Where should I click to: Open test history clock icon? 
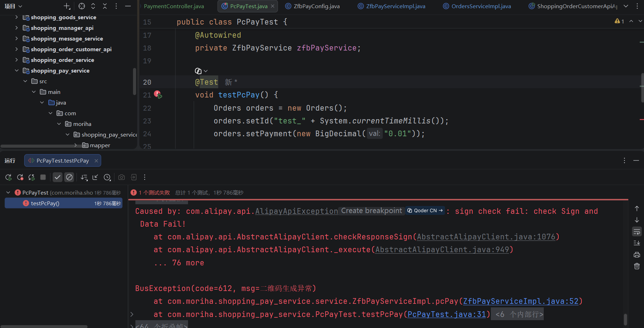coord(107,177)
